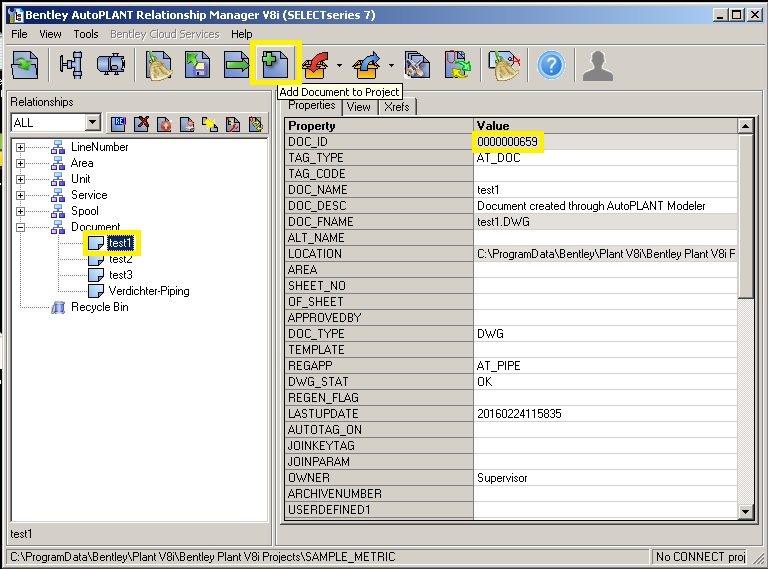Screen dimensions: 768x569
Task: Open the ALL relationships filter dropdown
Action: point(93,123)
